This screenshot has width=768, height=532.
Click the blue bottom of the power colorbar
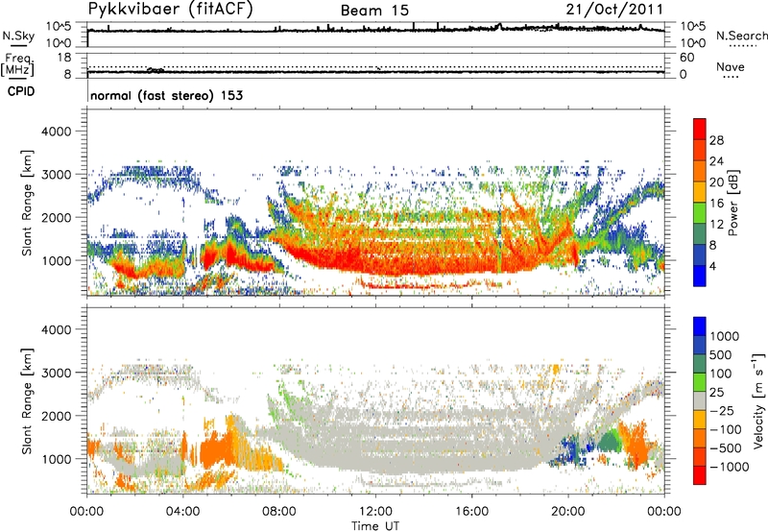[700, 276]
